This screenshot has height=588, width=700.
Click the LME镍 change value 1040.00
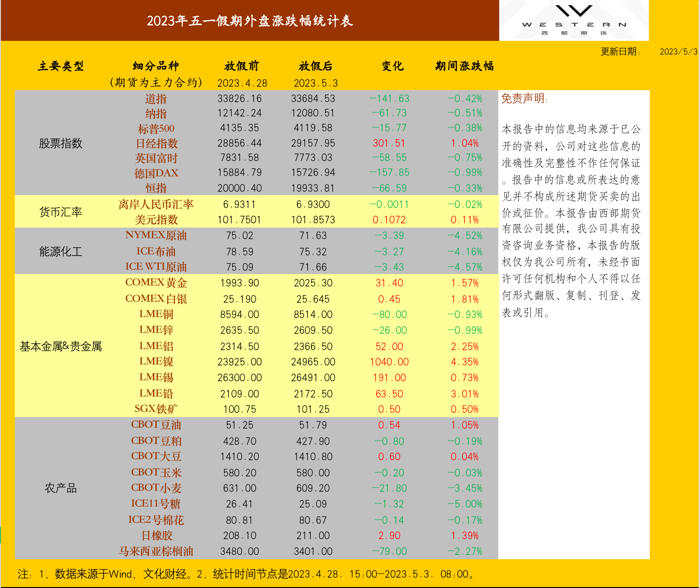(389, 362)
